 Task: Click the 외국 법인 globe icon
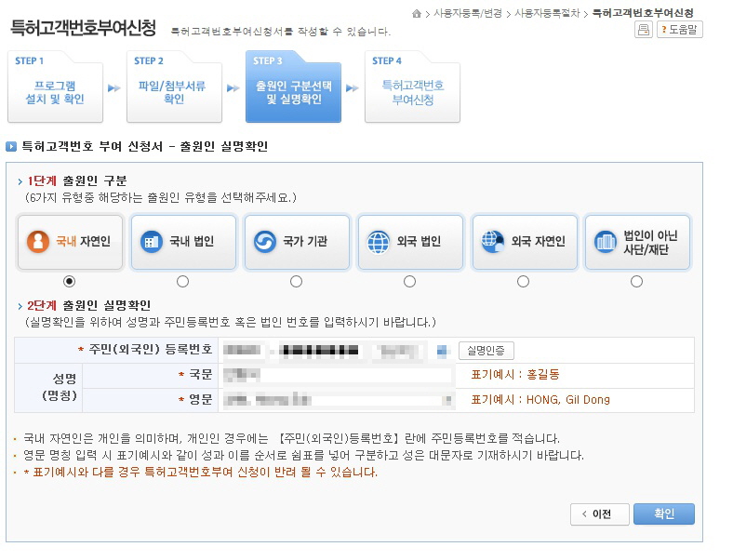pyautogui.click(x=379, y=242)
